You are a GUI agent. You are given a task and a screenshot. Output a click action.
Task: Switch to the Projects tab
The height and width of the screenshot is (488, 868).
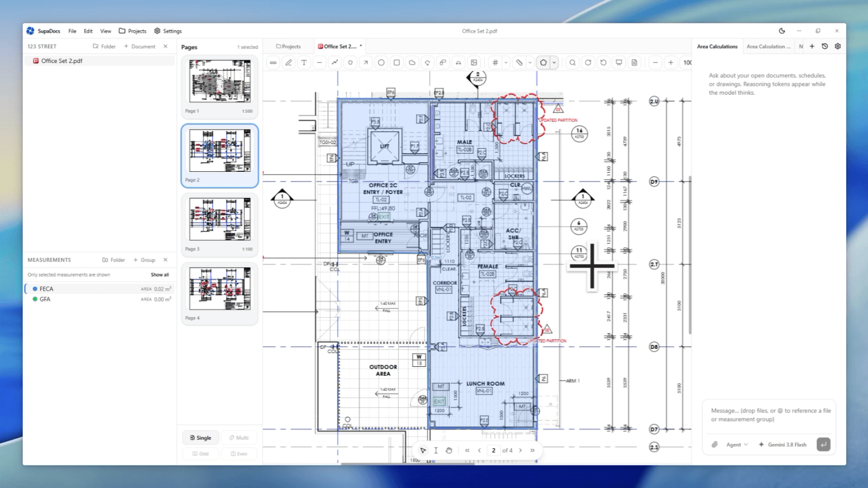pyautogui.click(x=289, y=47)
